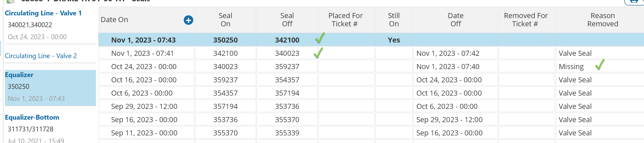Select the Equalizer seal location
This screenshot has width=644, height=143.
click(x=19, y=75)
